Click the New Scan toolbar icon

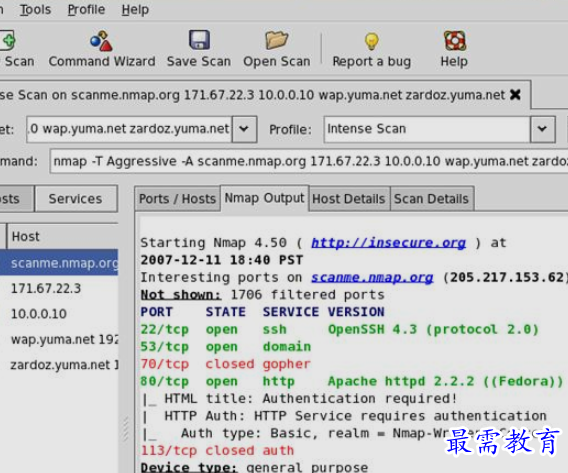[7, 41]
